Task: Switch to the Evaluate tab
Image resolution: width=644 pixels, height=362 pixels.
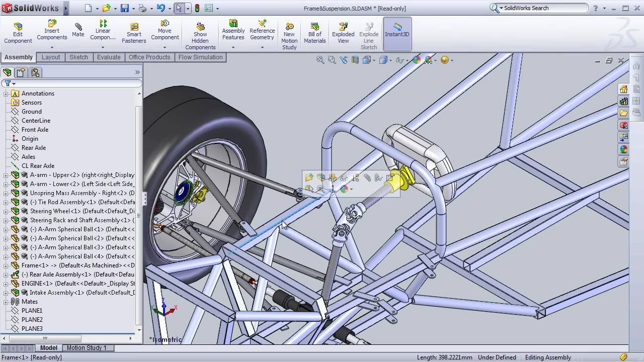Action: 109,57
